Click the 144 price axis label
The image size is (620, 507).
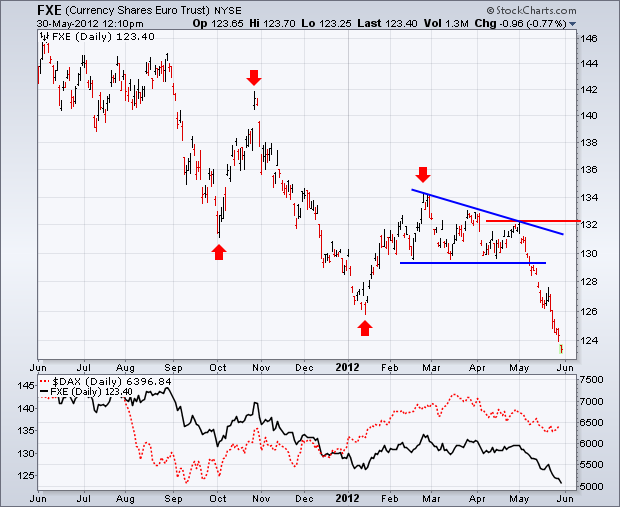pos(589,63)
